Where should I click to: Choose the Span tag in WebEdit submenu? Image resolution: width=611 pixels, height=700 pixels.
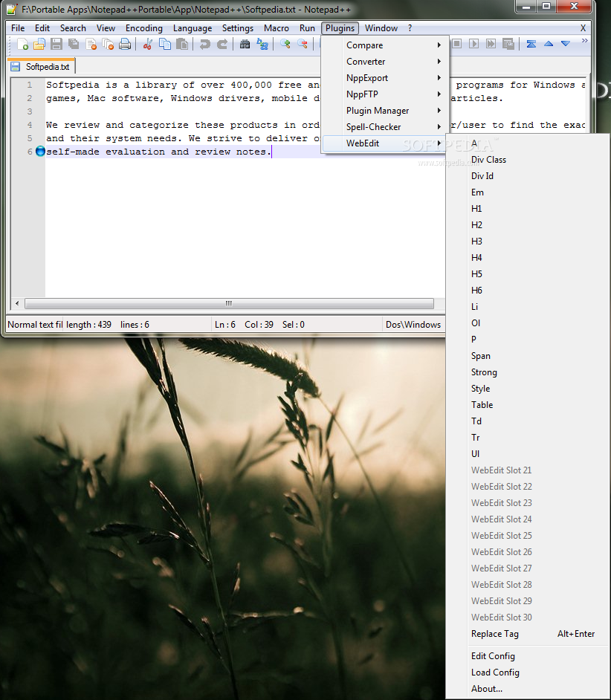[x=528, y=356]
